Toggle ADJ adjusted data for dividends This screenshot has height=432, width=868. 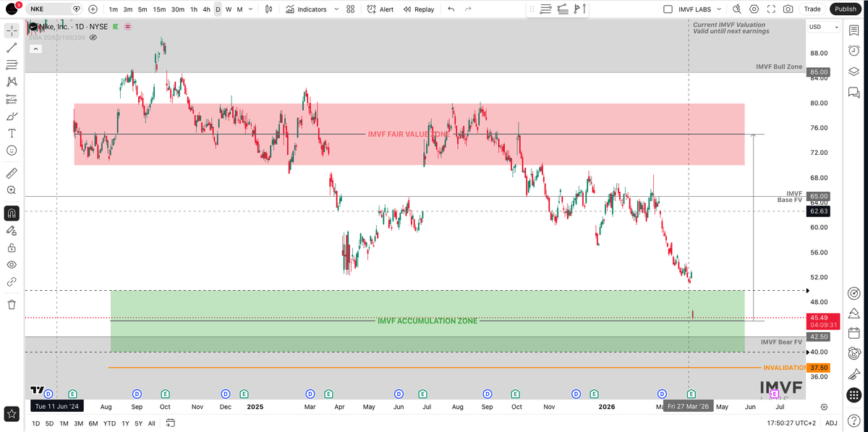pyautogui.click(x=831, y=423)
